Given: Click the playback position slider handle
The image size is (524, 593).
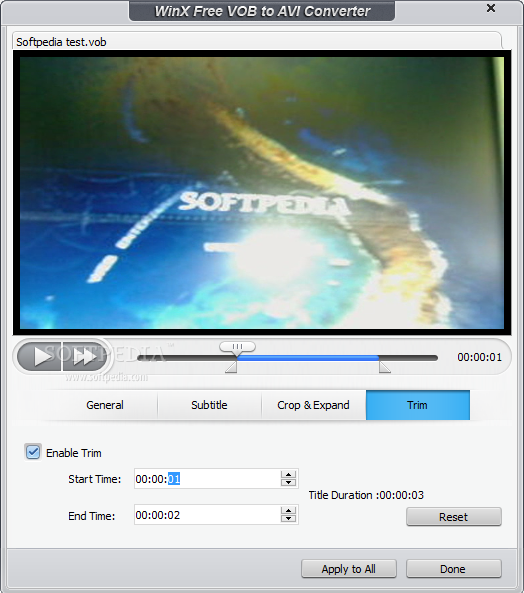Looking at the screenshot, I should click(x=237, y=347).
